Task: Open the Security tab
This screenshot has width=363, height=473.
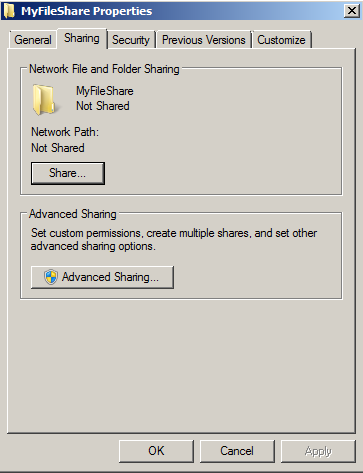Action: (x=131, y=40)
